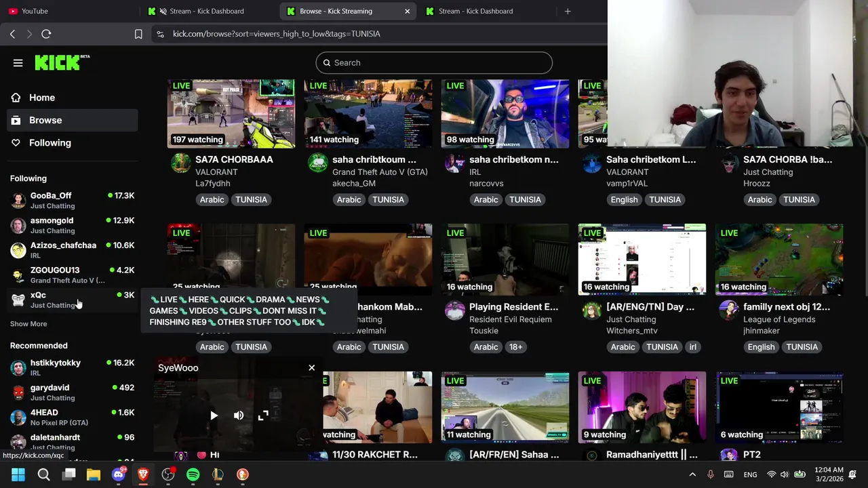
Task: Play the SyeWooo mini player
Action: tap(214, 415)
